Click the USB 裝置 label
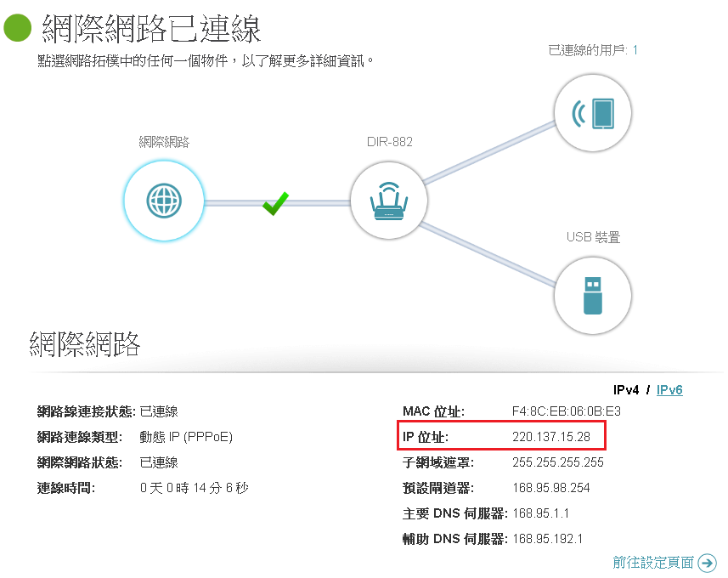 pos(593,237)
